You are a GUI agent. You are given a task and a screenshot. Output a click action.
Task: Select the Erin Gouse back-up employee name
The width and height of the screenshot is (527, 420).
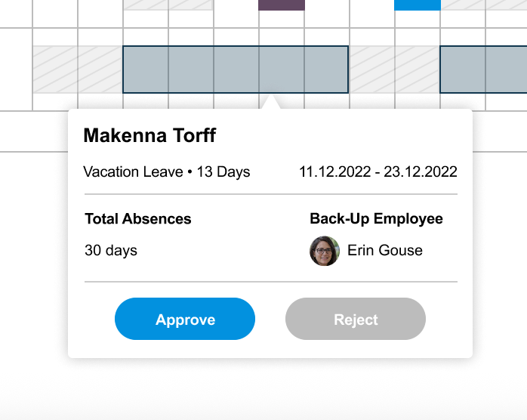(x=385, y=251)
